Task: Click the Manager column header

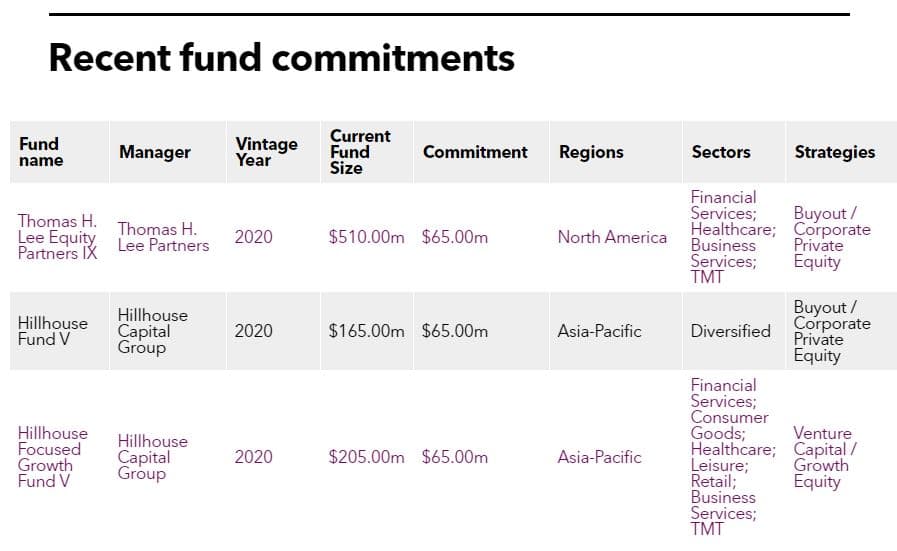Action: [x=154, y=152]
